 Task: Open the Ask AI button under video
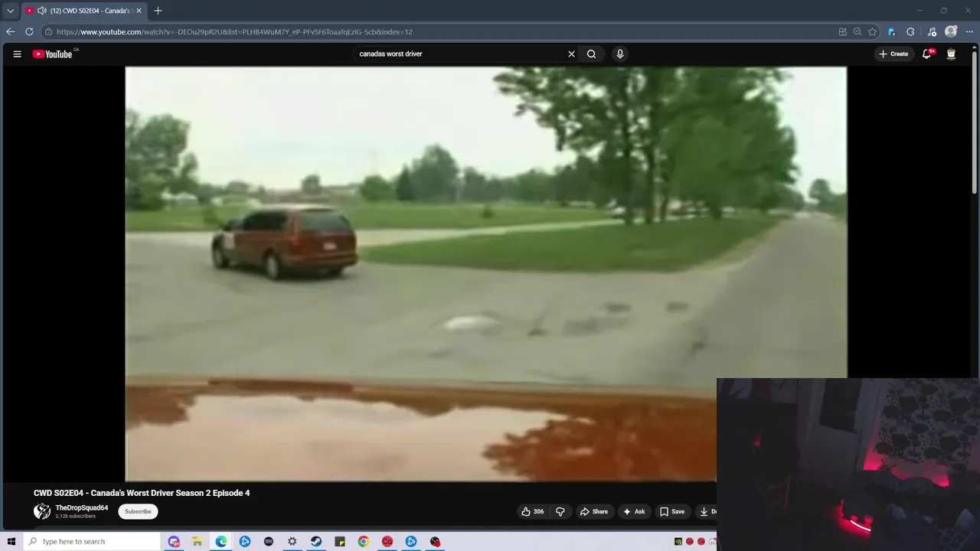[634, 511]
